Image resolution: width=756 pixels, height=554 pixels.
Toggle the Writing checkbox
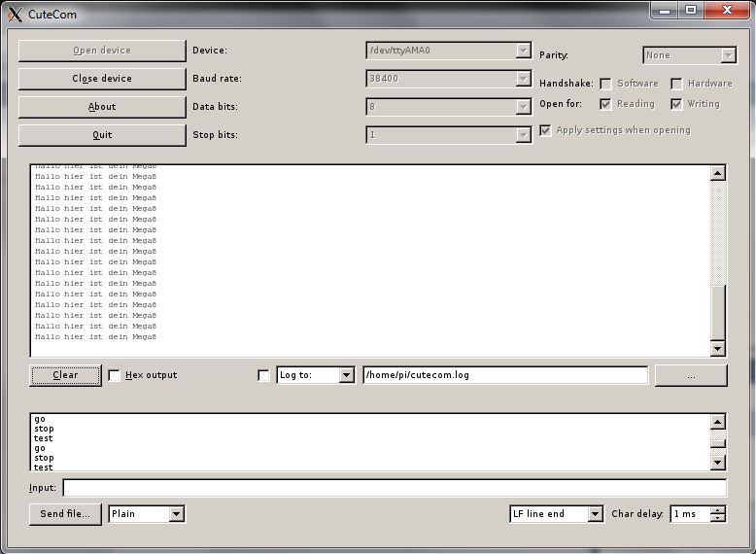click(x=676, y=104)
